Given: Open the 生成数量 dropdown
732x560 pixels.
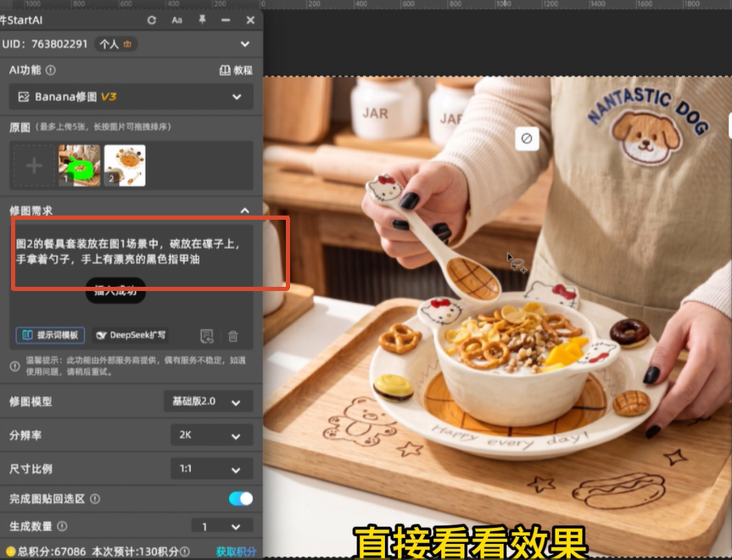Looking at the screenshot, I should coord(222,526).
